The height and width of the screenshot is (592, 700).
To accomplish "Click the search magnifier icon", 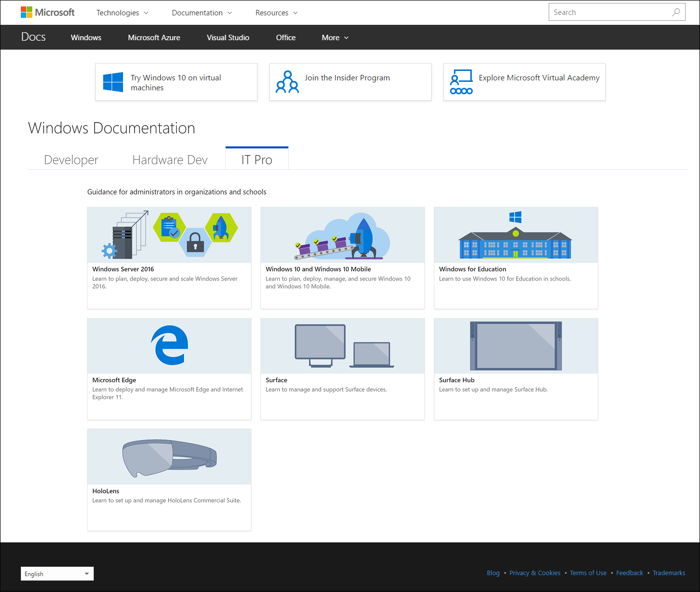I will [676, 11].
